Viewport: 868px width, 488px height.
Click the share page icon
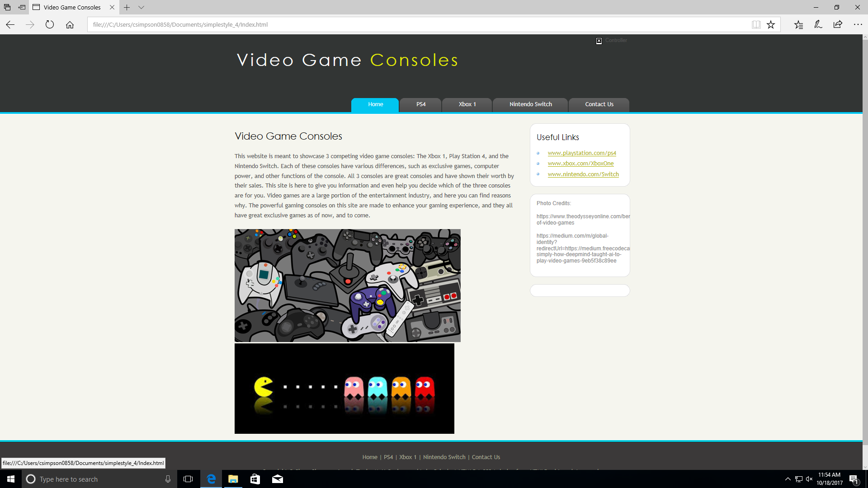838,24
